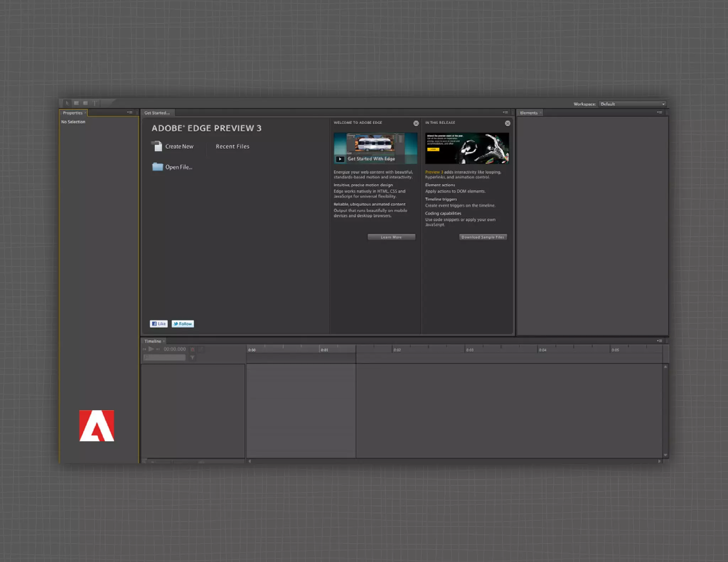Select the Text tool
This screenshot has height=562, width=728.
pos(95,103)
